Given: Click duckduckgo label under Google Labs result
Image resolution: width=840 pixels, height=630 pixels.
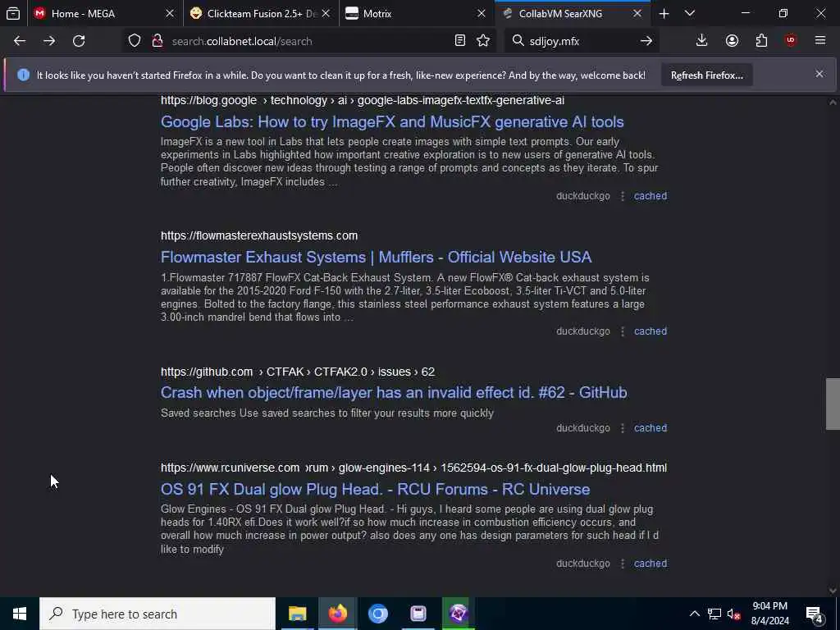Looking at the screenshot, I should point(583,196).
